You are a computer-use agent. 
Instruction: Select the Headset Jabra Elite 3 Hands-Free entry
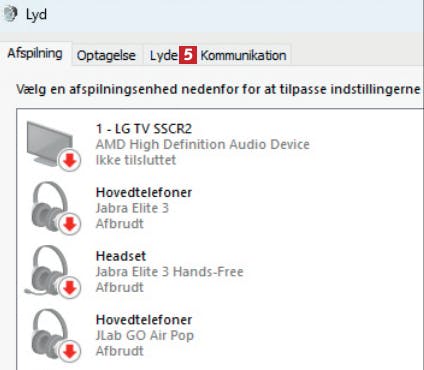[220, 271]
